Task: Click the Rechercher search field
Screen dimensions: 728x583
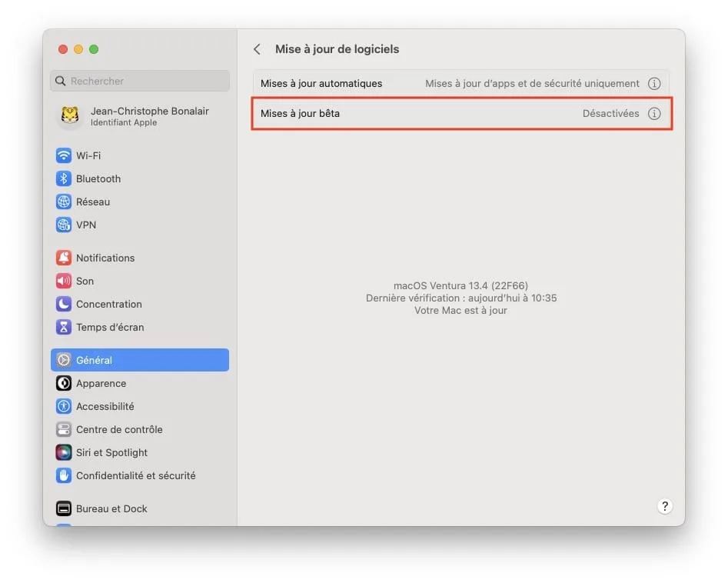Action: tap(139, 81)
